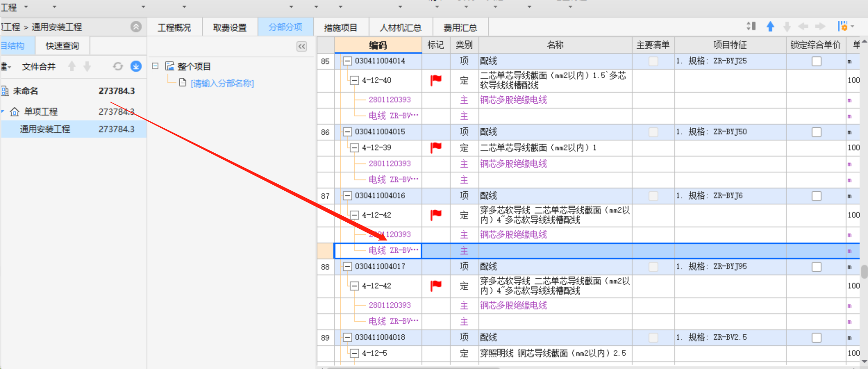The height and width of the screenshot is (369, 868).
Task: Click the document icon before 请输入分部名称
Action: 182,83
